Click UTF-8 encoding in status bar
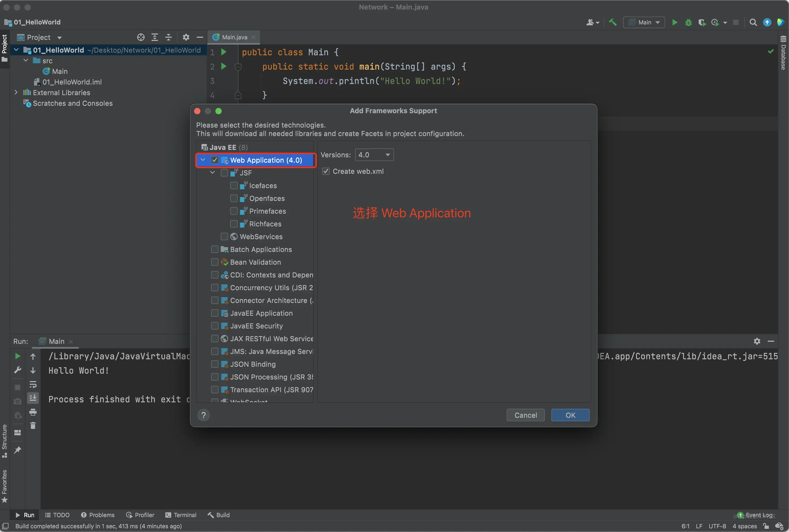 coord(717,526)
